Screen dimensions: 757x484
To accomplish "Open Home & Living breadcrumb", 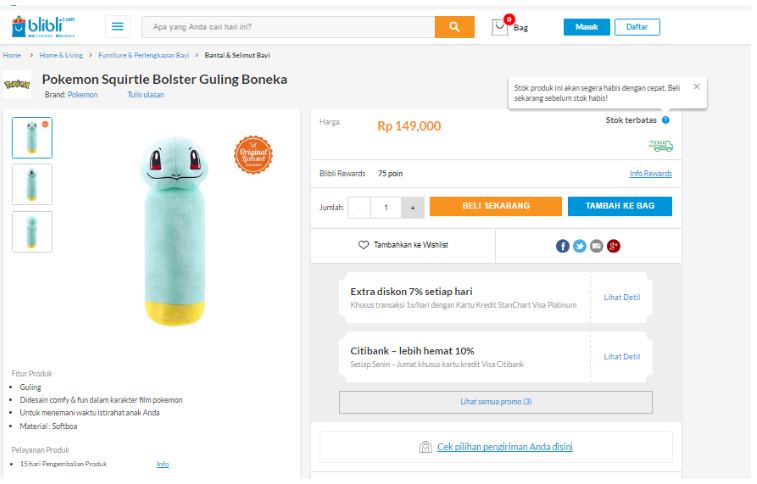I will coord(59,55).
